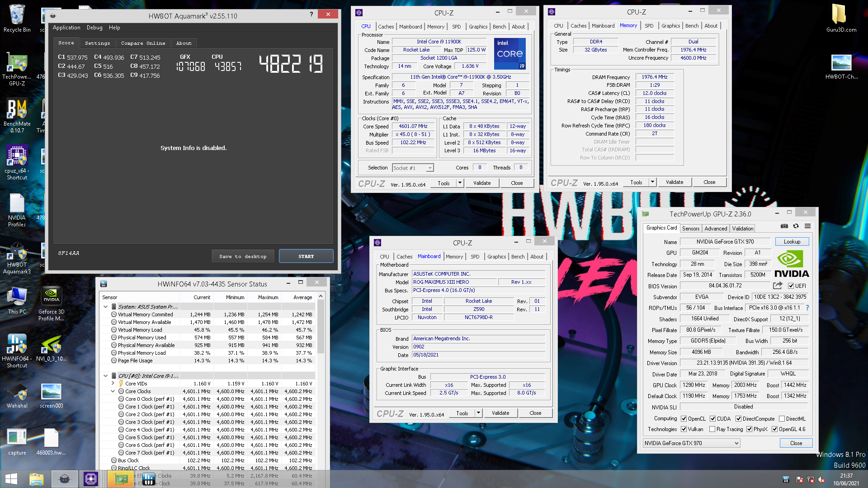Select the TechPowerUp GPU-Z desktop icon

click(x=17, y=69)
